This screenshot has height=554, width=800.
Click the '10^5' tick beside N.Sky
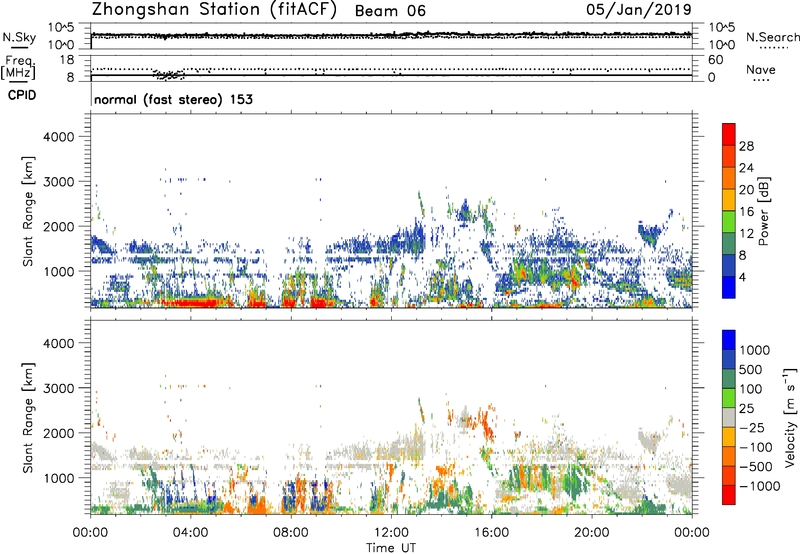(61, 28)
